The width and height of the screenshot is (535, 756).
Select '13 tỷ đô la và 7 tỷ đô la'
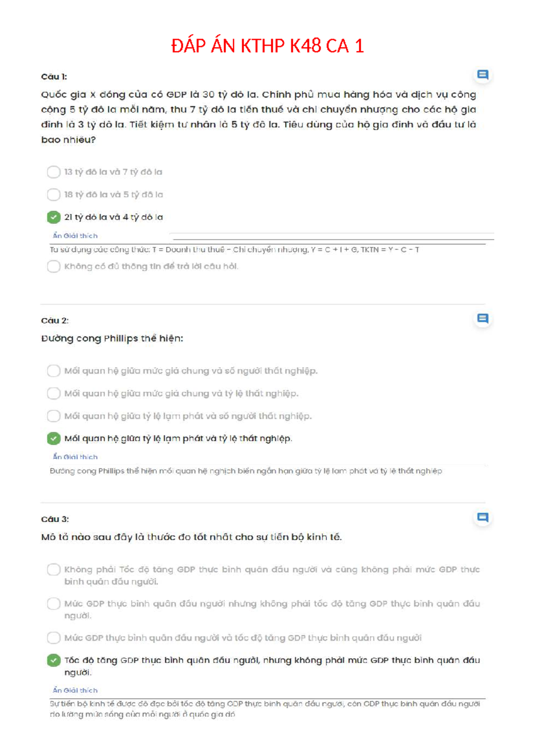click(53, 172)
